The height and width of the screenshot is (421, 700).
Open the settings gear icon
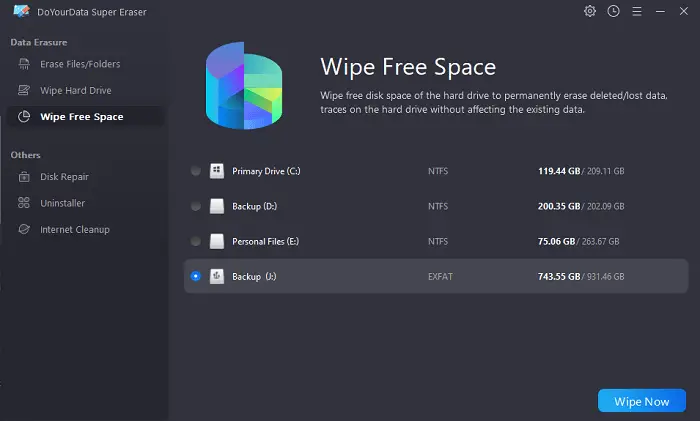tap(590, 11)
